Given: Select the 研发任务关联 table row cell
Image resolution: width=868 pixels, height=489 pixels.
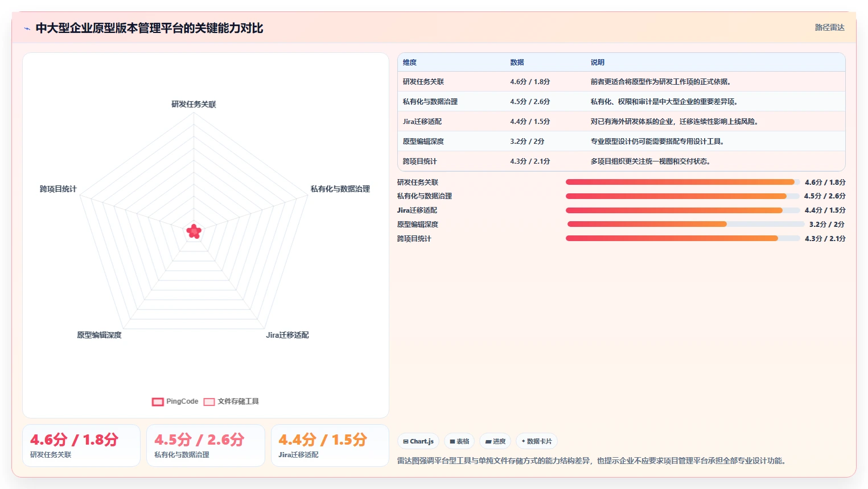Looking at the screenshot, I should 423,82.
